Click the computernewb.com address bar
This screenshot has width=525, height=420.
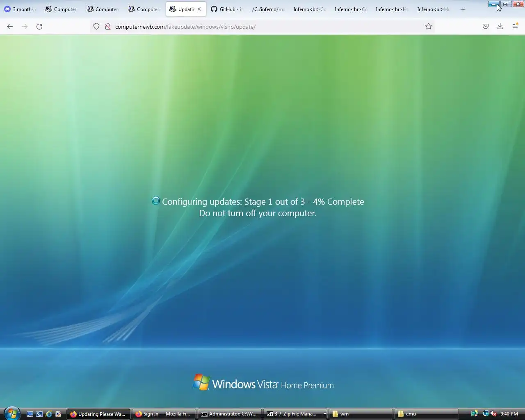pyautogui.click(x=262, y=27)
